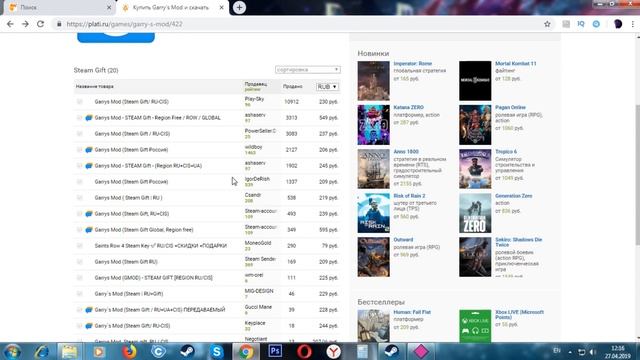Open Xbox LIVE (Microsoft Points) link
640x360 pixels.
[519, 315]
